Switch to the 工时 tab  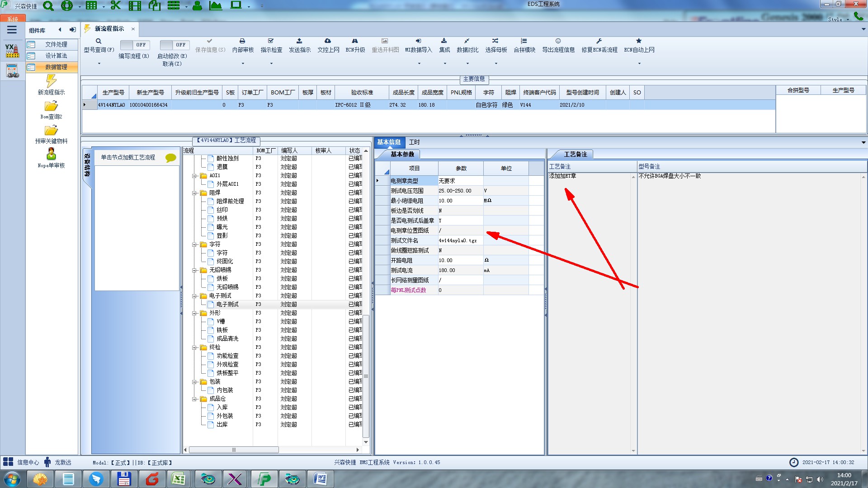click(x=414, y=142)
